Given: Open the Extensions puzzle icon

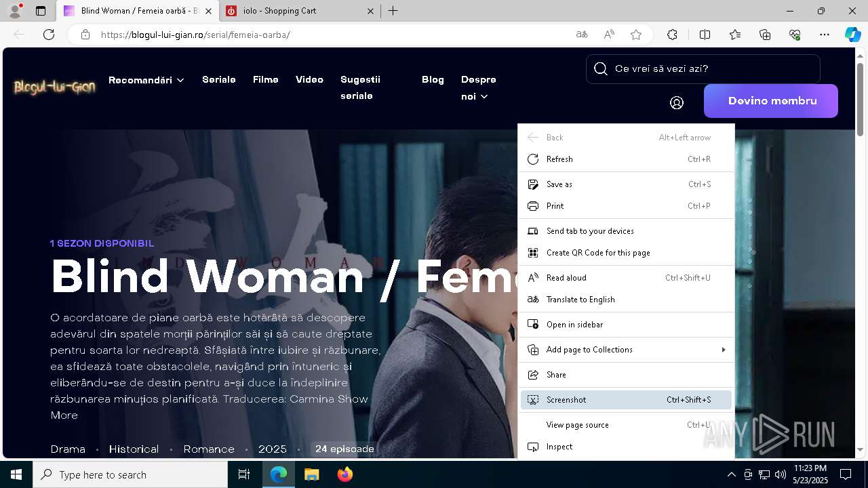Looking at the screenshot, I should click(672, 35).
